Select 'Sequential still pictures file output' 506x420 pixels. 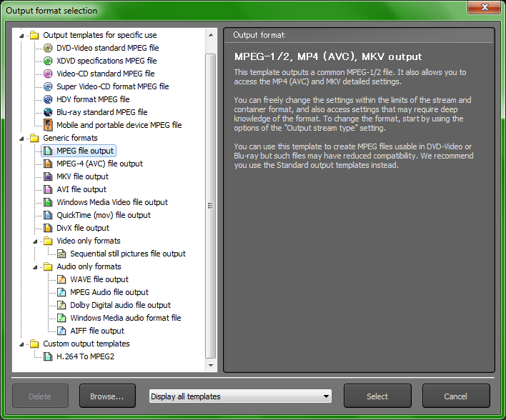(x=128, y=254)
